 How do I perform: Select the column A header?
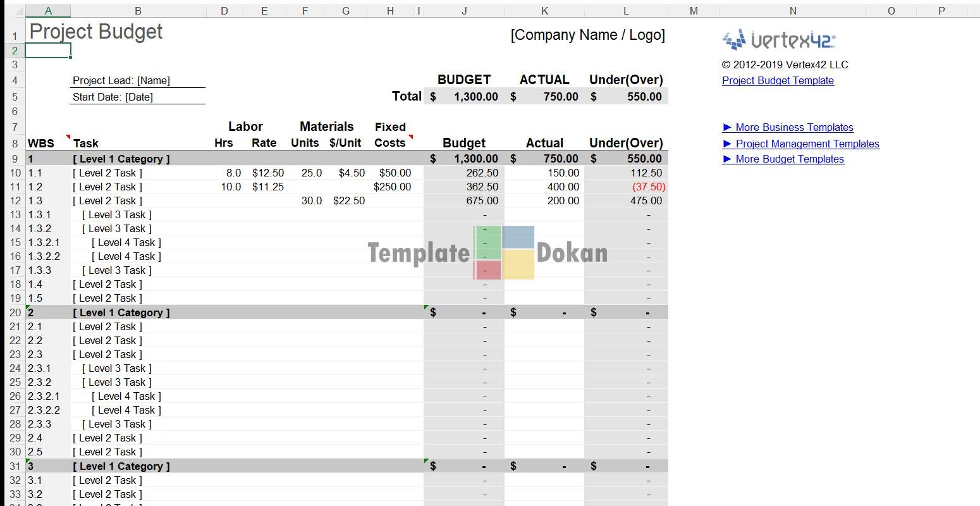point(48,11)
